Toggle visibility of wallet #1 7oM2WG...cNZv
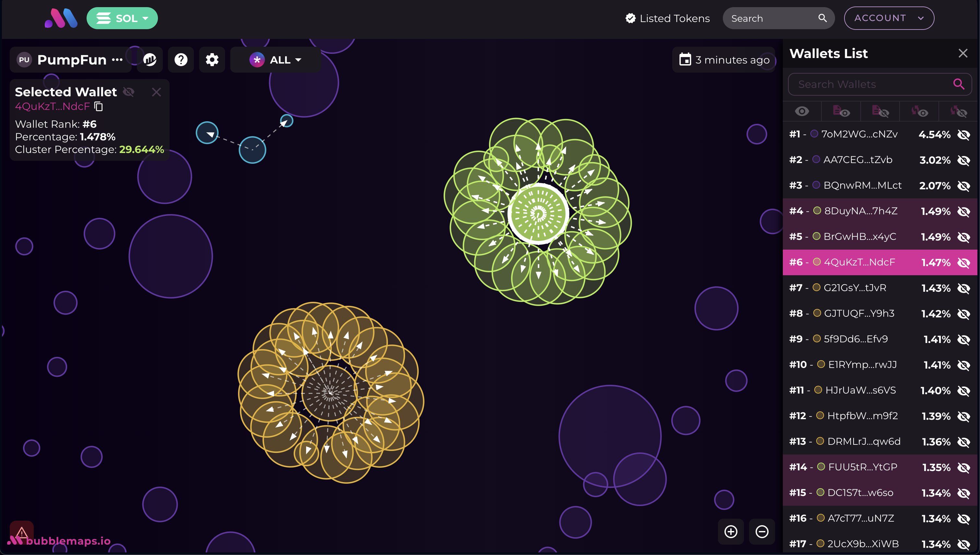 (963, 135)
